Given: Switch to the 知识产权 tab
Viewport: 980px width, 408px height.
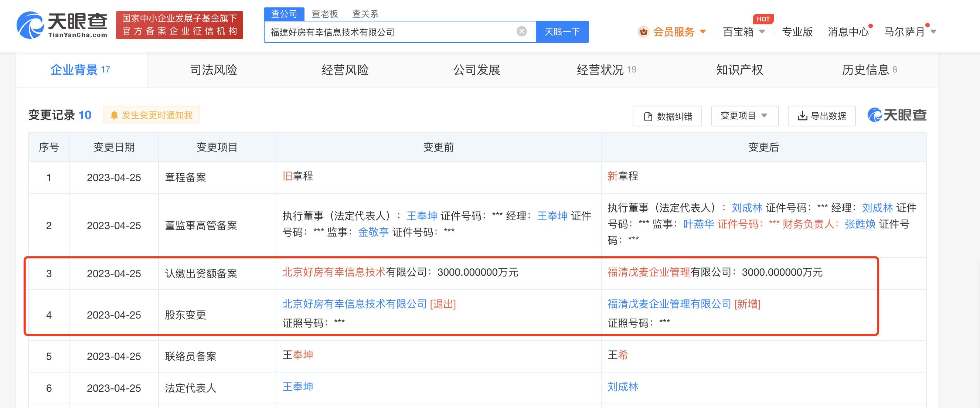Looking at the screenshot, I should click(739, 70).
